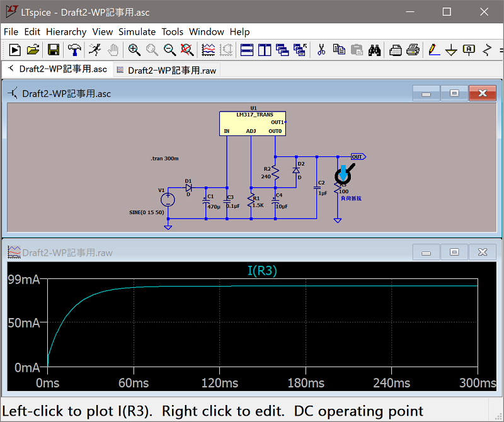Save the schematic with the floppy icon
This screenshot has width=504, height=422.
[54, 50]
